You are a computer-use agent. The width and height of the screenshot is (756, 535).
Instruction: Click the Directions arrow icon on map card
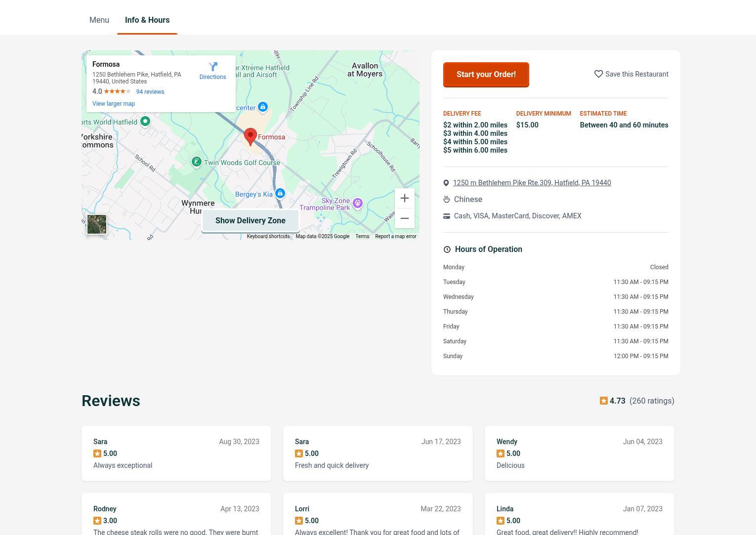[213, 67]
